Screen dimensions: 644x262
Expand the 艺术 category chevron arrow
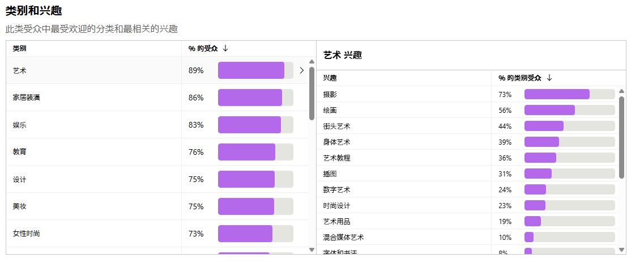(x=301, y=70)
